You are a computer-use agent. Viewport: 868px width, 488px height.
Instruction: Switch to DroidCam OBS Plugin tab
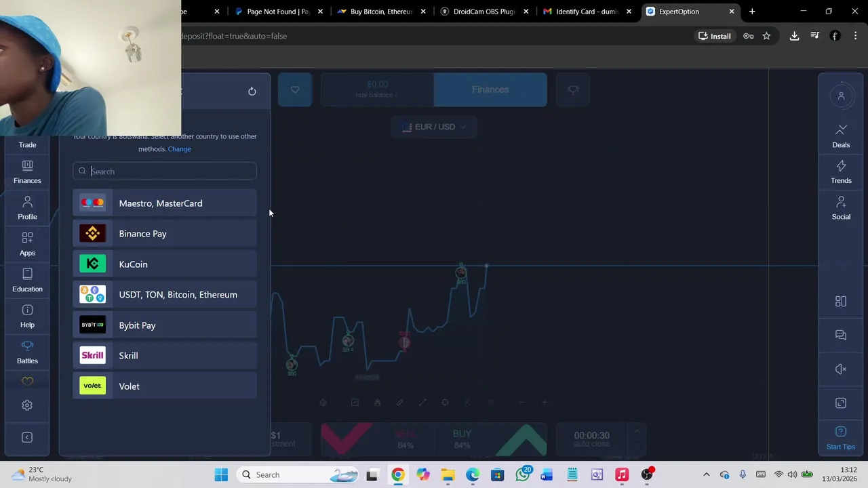point(484,12)
